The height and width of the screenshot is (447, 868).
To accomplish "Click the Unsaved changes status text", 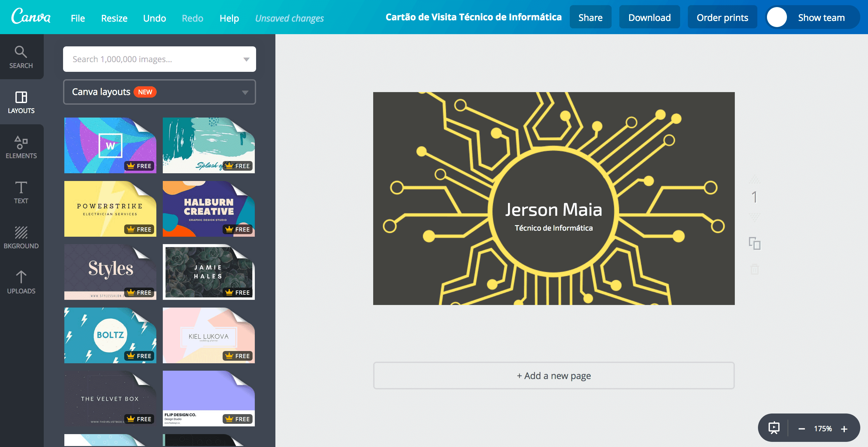I will [290, 18].
